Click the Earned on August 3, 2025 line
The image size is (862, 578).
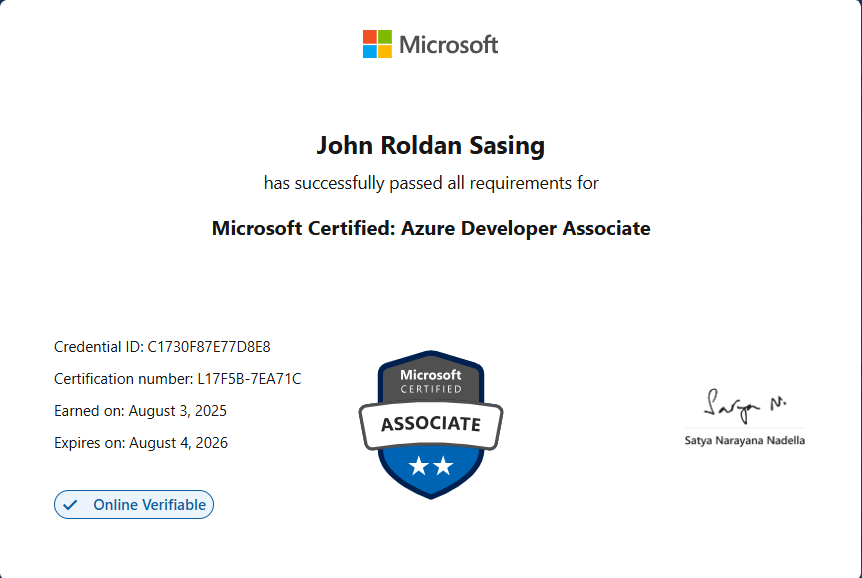(147, 411)
